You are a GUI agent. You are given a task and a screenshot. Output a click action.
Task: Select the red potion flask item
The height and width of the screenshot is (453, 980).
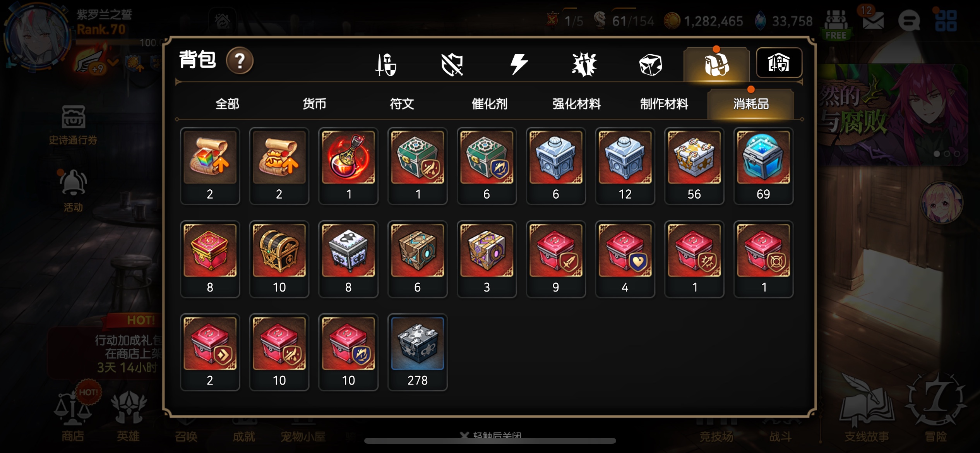coord(348,166)
